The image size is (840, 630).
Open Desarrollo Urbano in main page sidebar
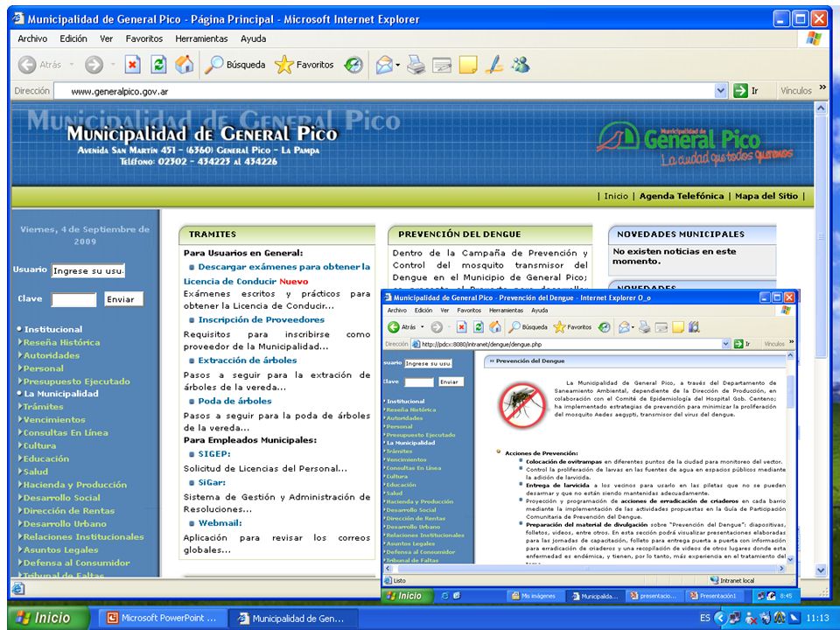tap(65, 524)
